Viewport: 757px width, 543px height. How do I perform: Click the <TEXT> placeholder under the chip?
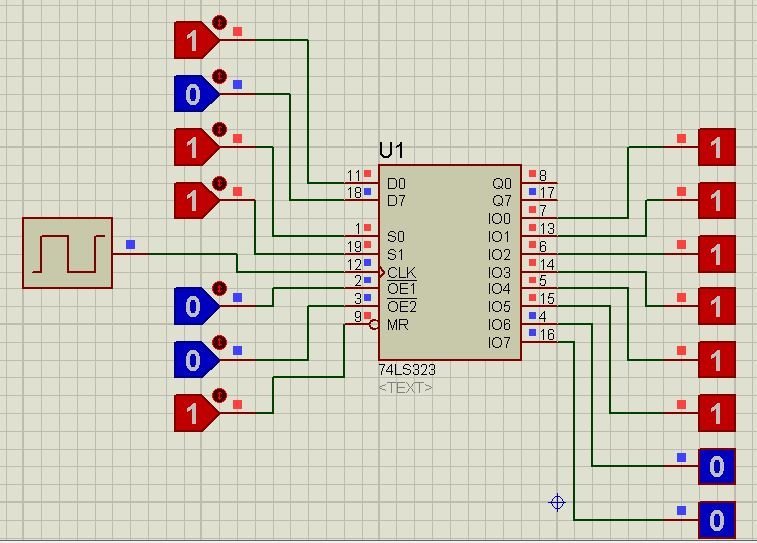pyautogui.click(x=406, y=388)
